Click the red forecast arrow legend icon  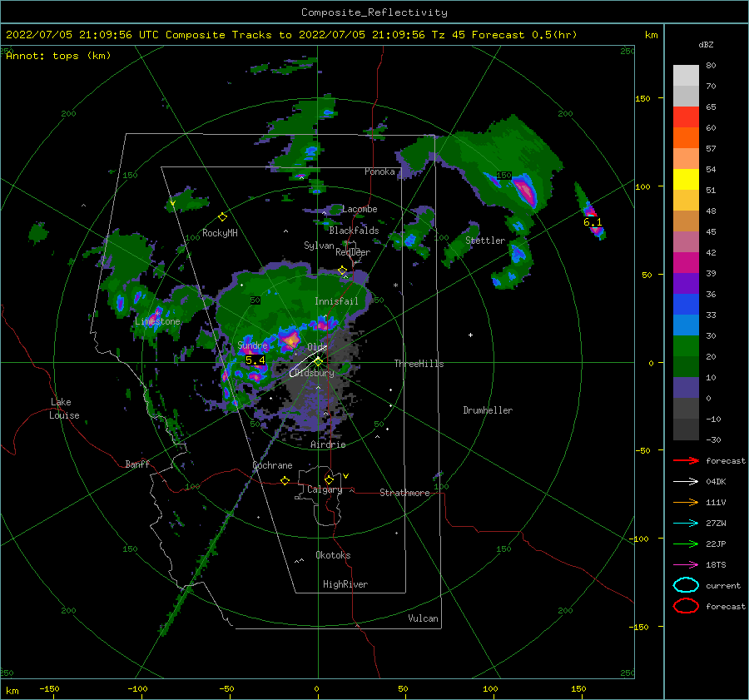pyautogui.click(x=686, y=460)
